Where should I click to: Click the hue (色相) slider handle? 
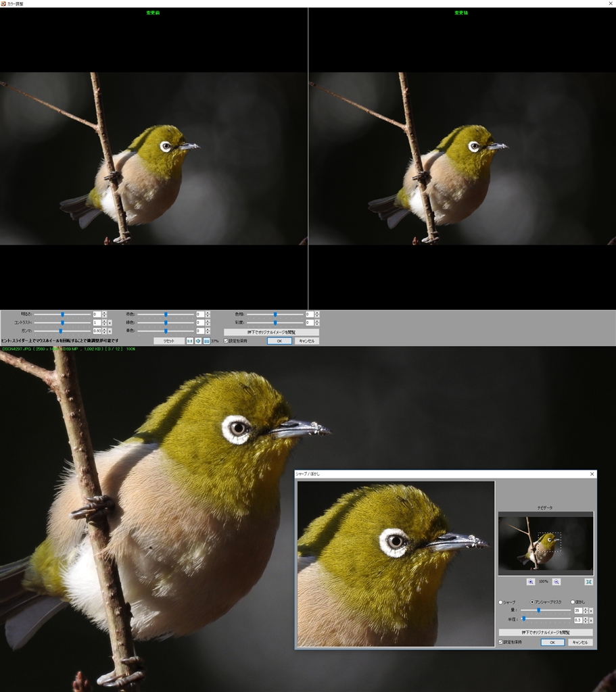click(x=275, y=315)
